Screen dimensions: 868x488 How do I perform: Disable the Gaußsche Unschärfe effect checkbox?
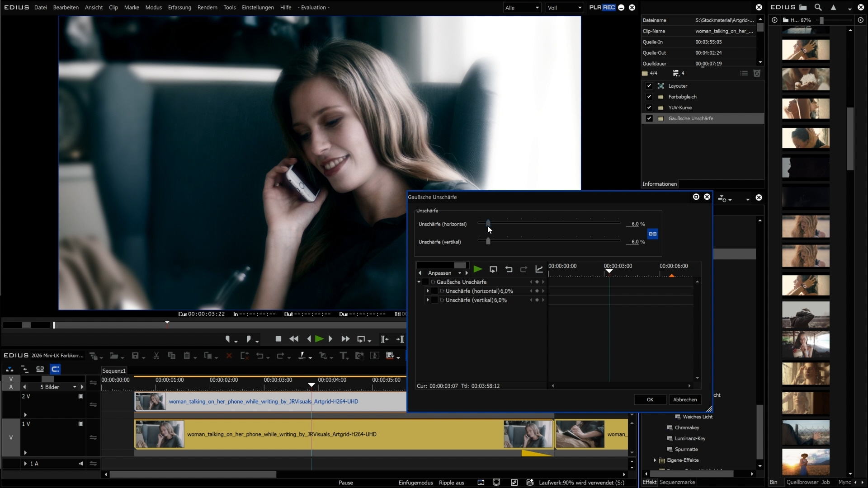[x=649, y=118]
